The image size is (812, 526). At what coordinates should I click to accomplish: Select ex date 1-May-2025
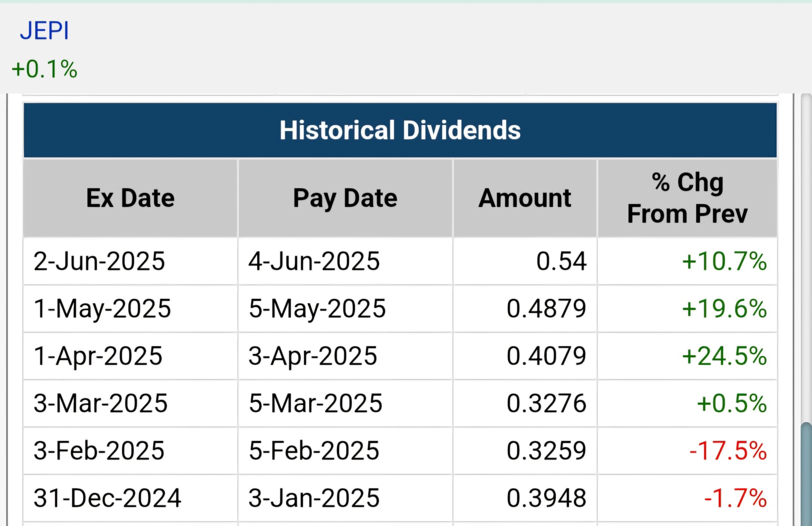click(x=102, y=308)
